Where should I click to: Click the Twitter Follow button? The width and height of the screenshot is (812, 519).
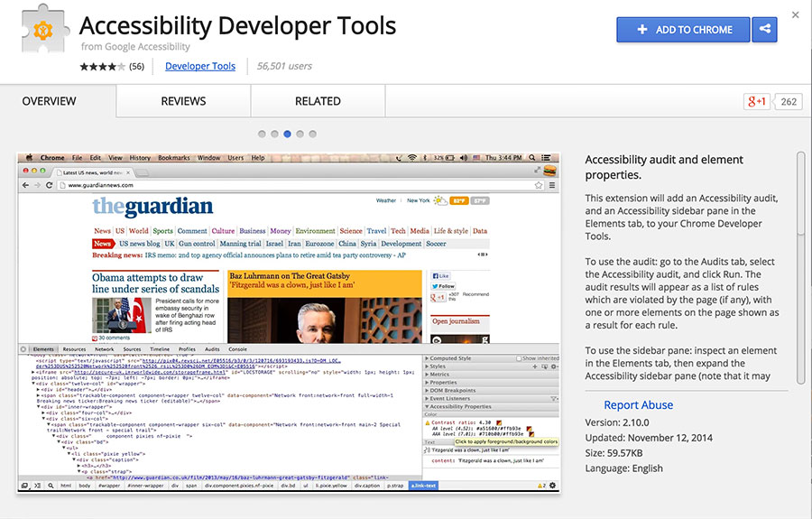click(443, 286)
